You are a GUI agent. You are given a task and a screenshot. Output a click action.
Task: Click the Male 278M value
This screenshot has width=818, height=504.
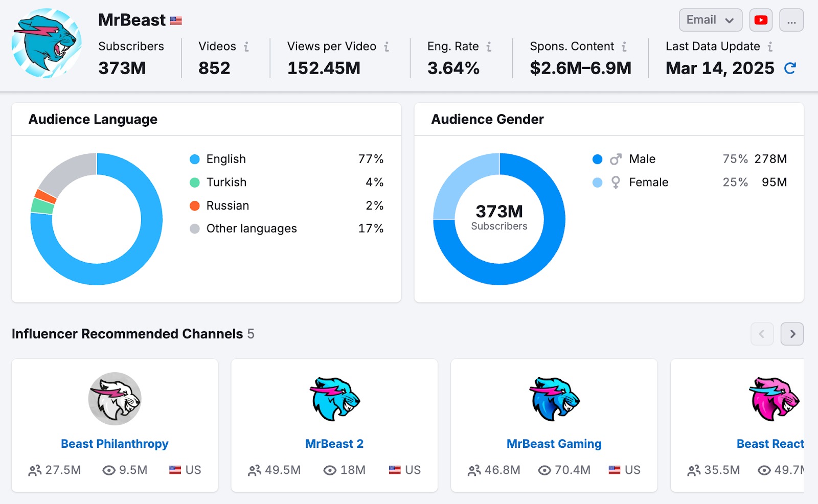(x=770, y=159)
